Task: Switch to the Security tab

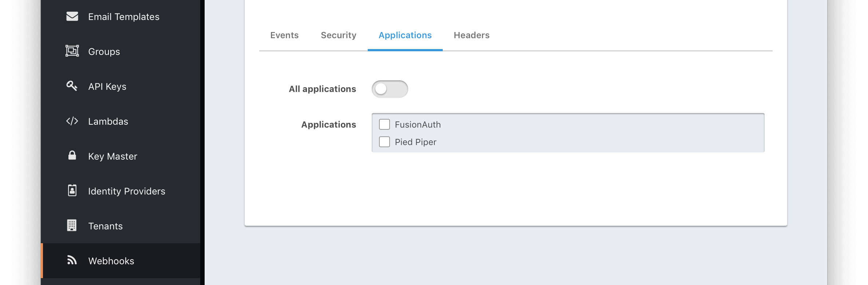Action: click(339, 35)
